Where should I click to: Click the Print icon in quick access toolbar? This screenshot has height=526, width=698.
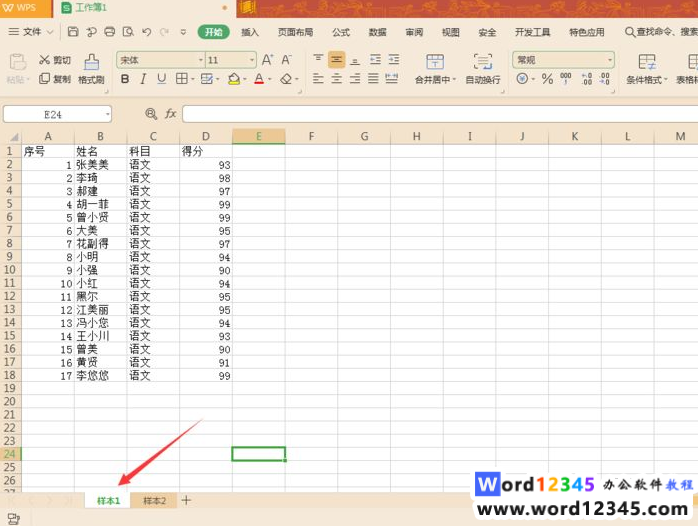110,32
